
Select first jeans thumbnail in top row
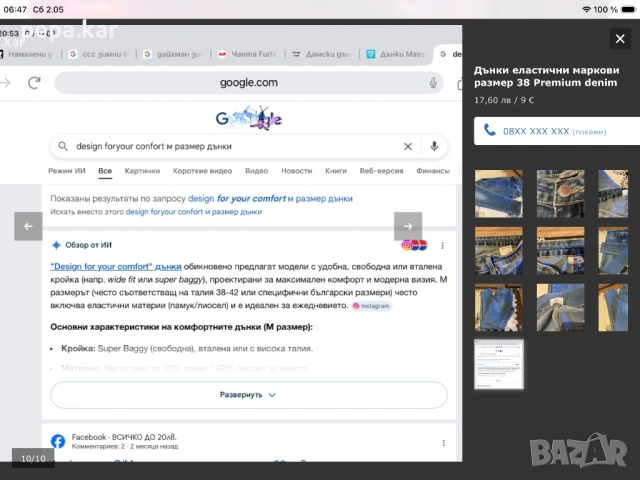(x=499, y=193)
